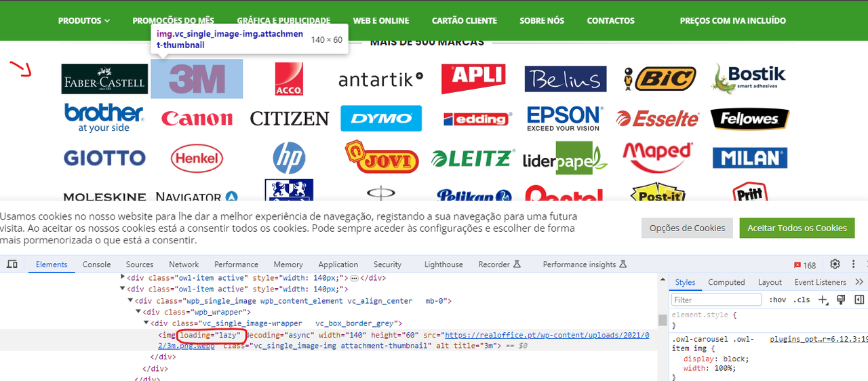Collapse the vc_single_image-wrapper div node
The width and height of the screenshot is (868, 381).
coord(145,323)
